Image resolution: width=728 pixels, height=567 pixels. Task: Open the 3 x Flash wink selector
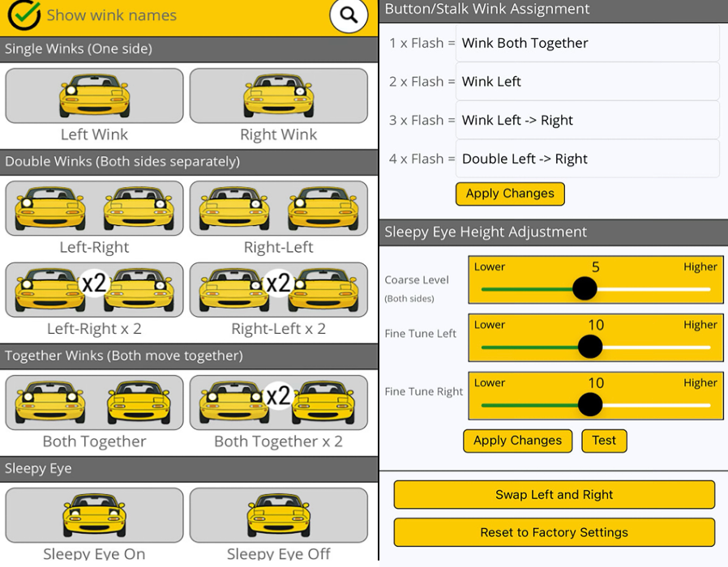tap(587, 121)
